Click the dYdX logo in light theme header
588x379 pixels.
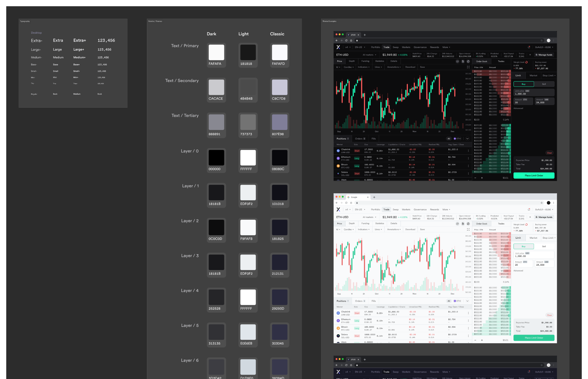click(x=338, y=209)
